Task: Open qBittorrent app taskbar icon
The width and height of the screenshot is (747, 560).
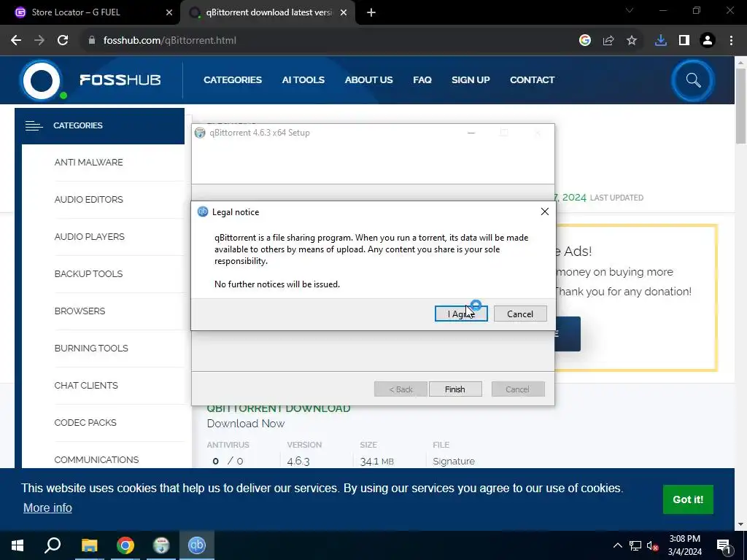Action: pos(197,545)
